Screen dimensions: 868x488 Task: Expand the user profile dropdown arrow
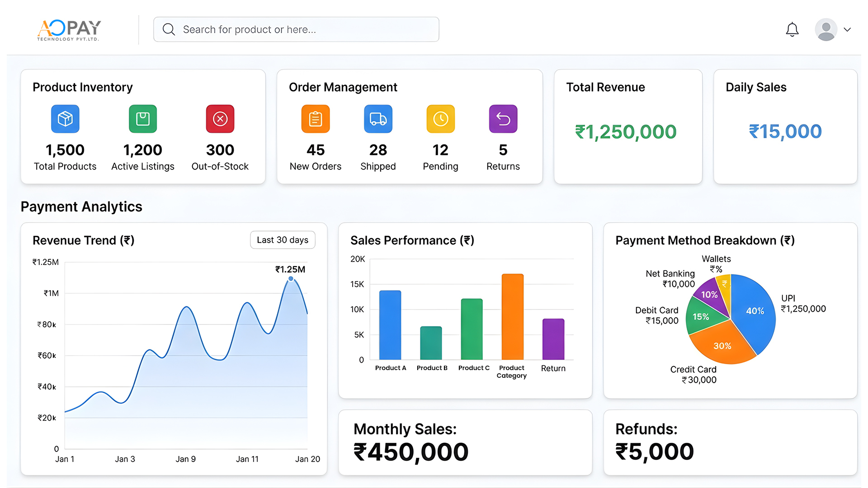[x=847, y=30]
